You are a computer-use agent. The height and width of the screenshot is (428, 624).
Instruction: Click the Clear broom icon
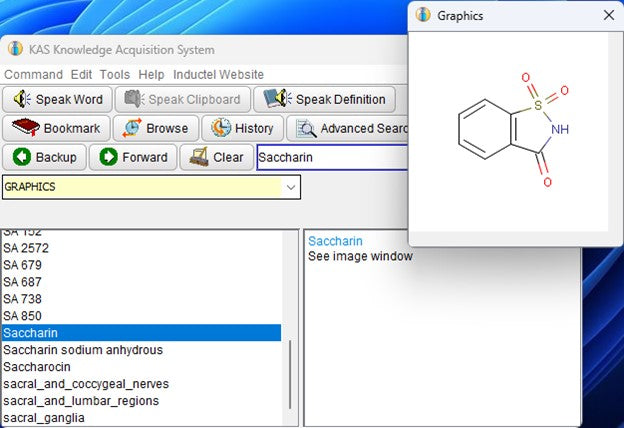point(199,156)
